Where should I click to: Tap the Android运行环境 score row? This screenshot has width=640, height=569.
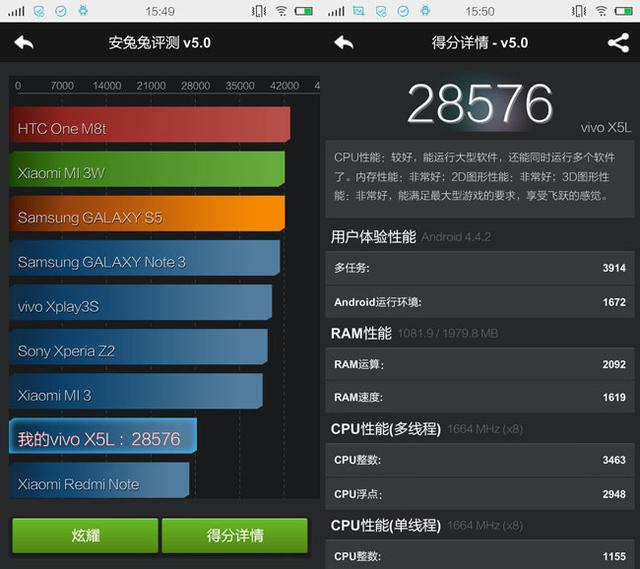click(x=480, y=302)
